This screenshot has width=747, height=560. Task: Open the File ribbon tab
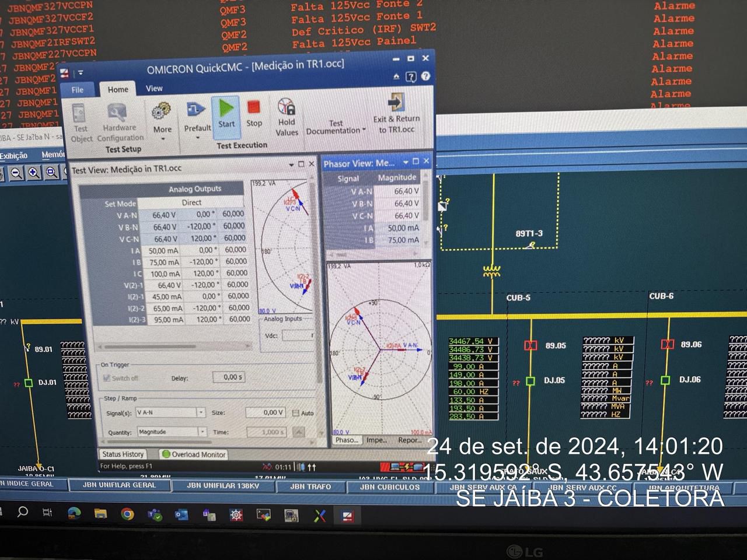pos(78,90)
